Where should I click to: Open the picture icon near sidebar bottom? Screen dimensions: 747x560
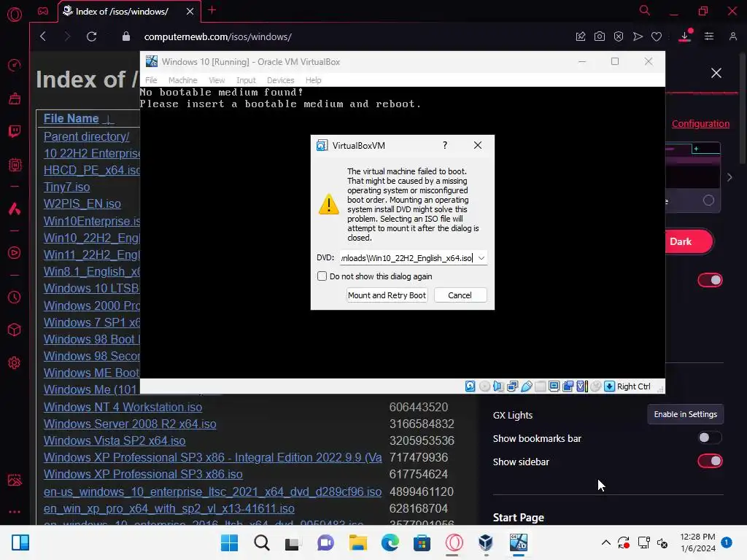pyautogui.click(x=15, y=480)
